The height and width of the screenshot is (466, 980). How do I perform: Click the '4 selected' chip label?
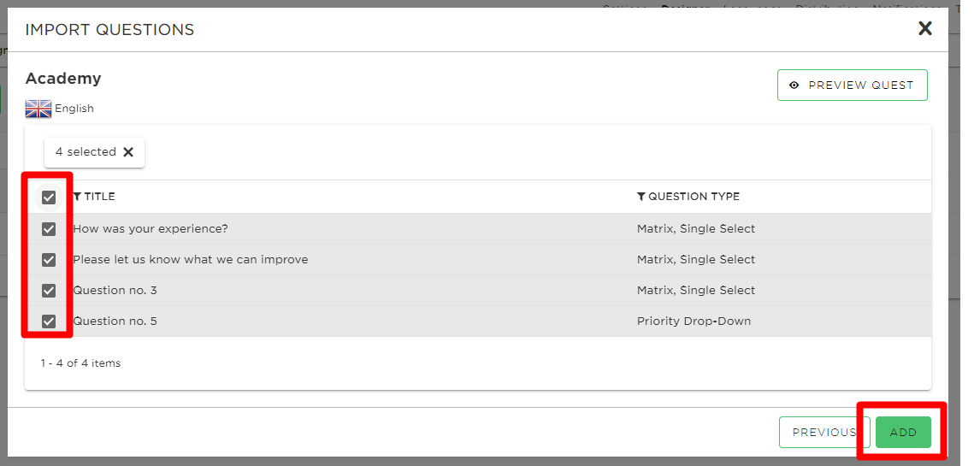86,152
